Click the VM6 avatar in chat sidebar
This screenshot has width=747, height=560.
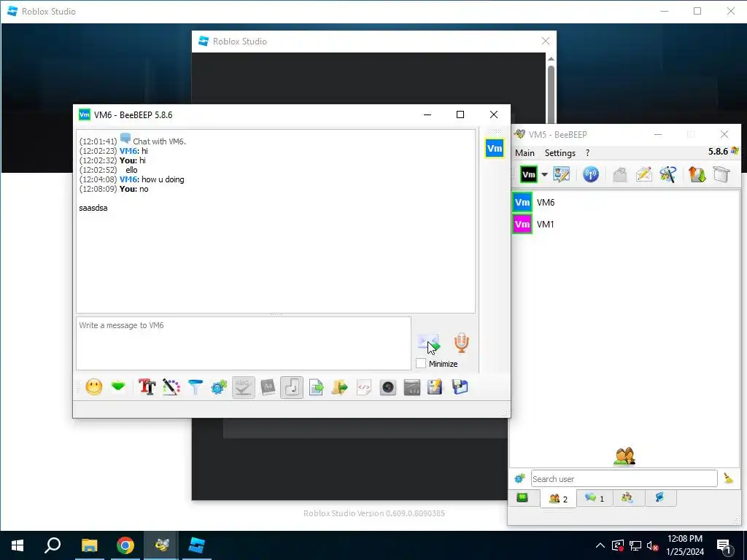pos(494,148)
